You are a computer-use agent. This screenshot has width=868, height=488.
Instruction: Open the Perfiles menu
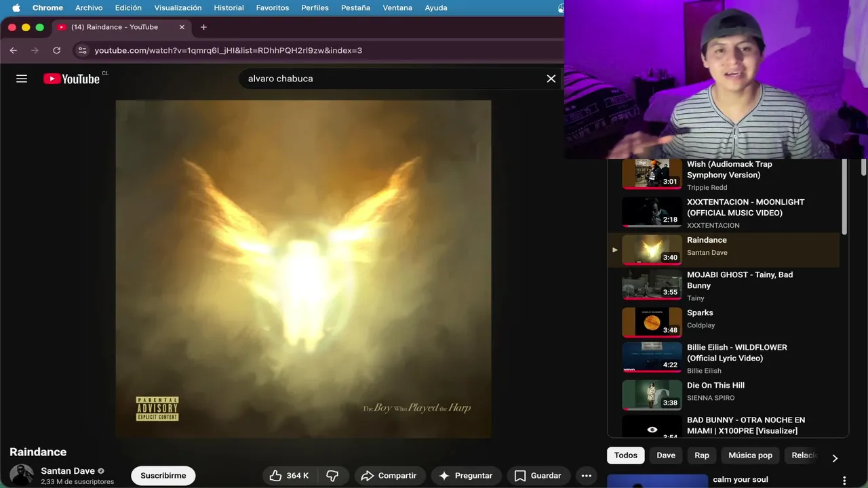click(x=315, y=7)
